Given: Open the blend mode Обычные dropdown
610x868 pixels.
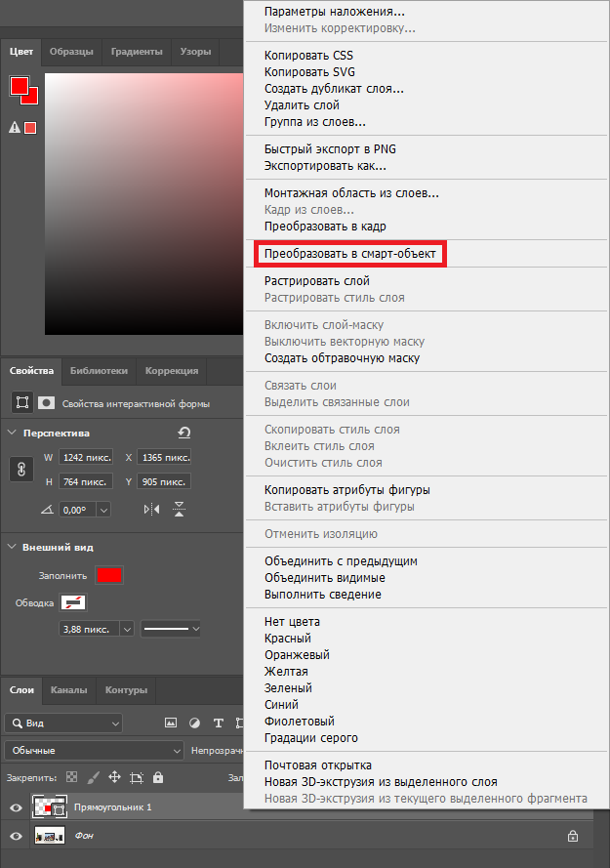Looking at the screenshot, I should coord(94,751).
